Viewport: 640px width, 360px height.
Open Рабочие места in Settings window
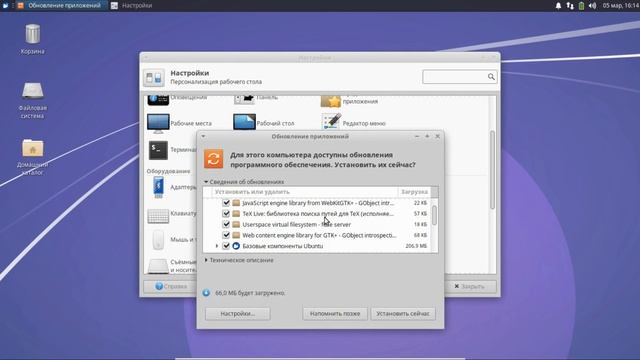click(158, 123)
